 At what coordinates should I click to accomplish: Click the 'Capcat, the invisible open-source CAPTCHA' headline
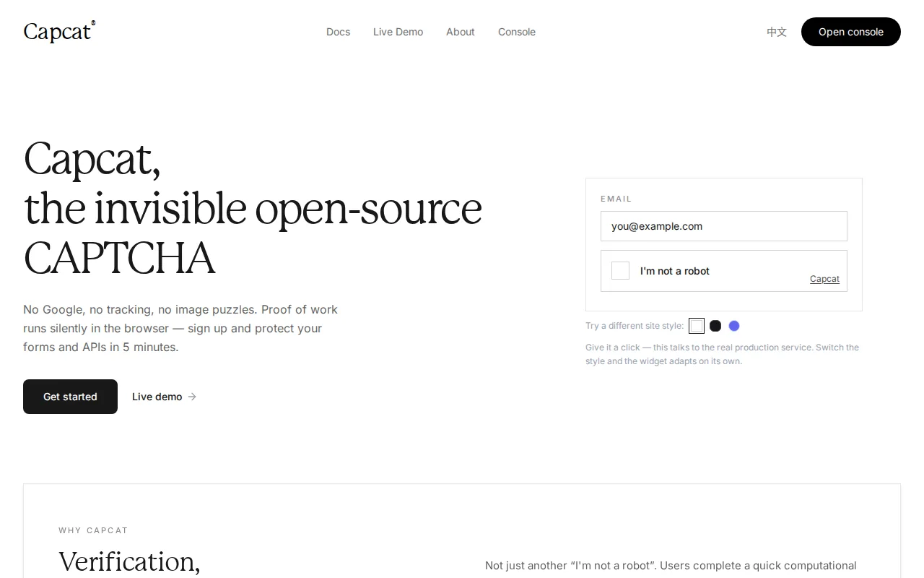click(253, 208)
